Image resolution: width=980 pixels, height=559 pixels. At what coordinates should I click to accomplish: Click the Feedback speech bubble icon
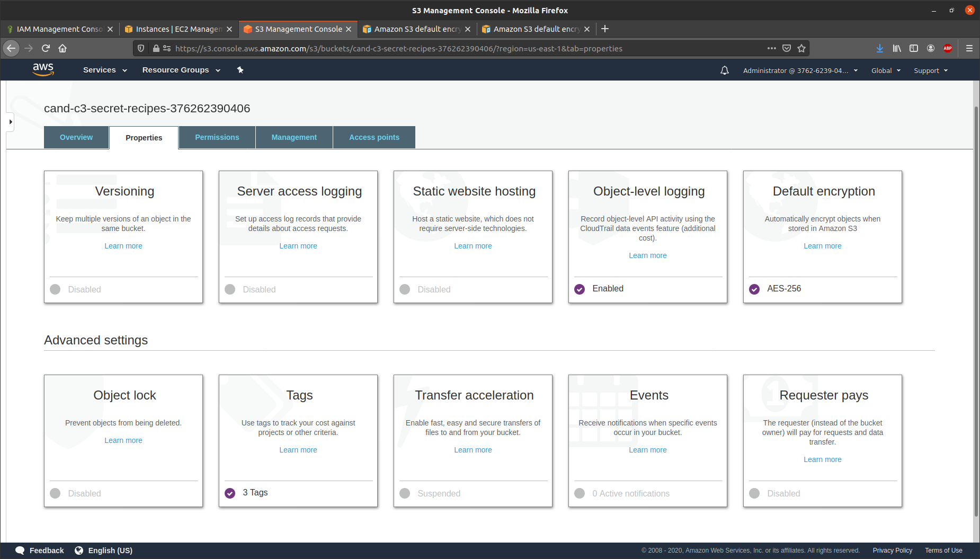(20, 551)
